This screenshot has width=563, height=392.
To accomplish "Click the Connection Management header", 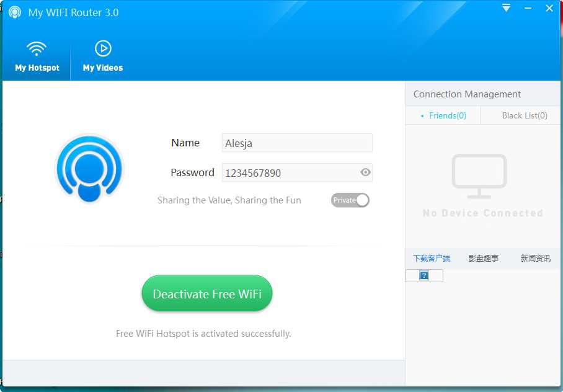I will (x=467, y=94).
